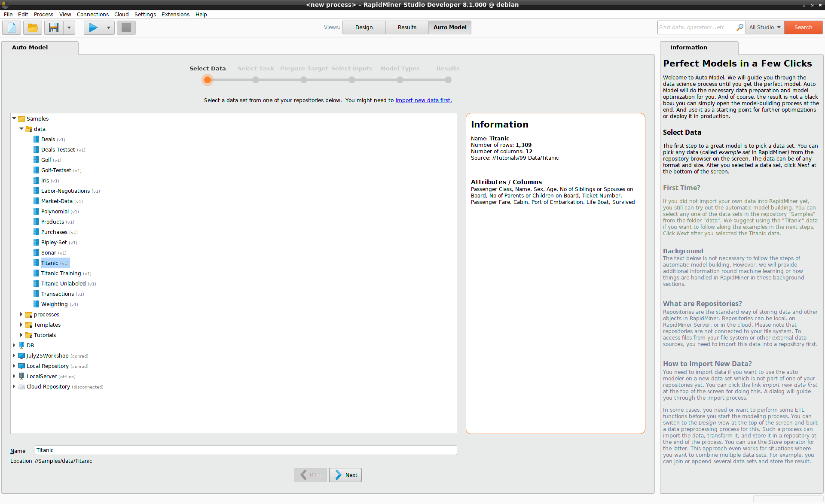The height and width of the screenshot is (504, 825).
Task: Expand the Tutorials folder
Action: tap(21, 335)
